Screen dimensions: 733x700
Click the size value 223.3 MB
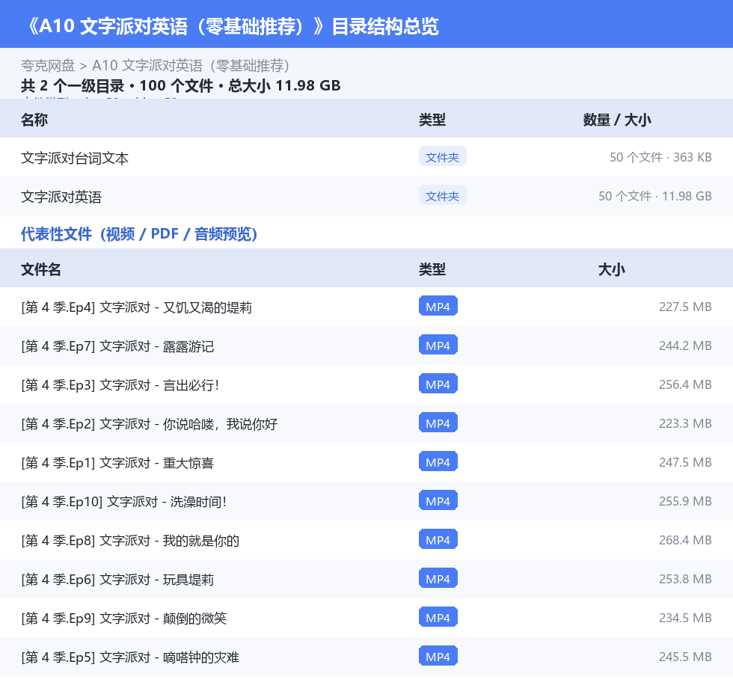685,423
